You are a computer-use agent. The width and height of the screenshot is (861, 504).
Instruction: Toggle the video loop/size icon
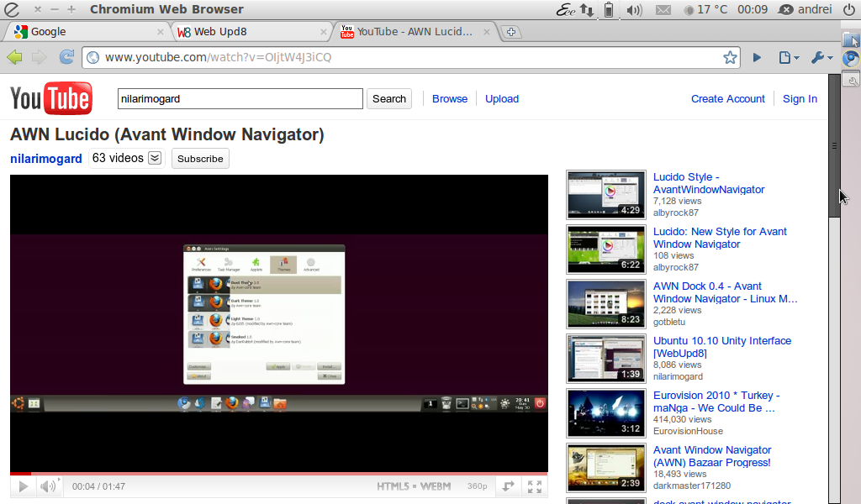pyautogui.click(x=509, y=486)
